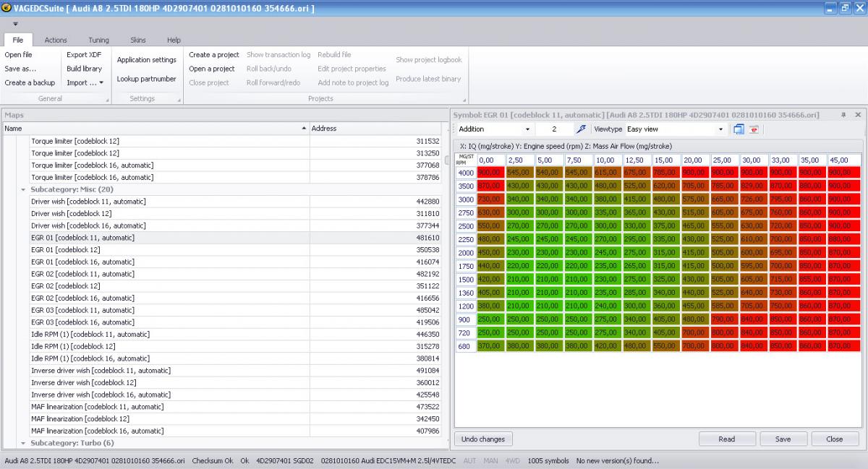The height and width of the screenshot is (469, 868).
Task: Click the Close button below map
Action: click(835, 439)
